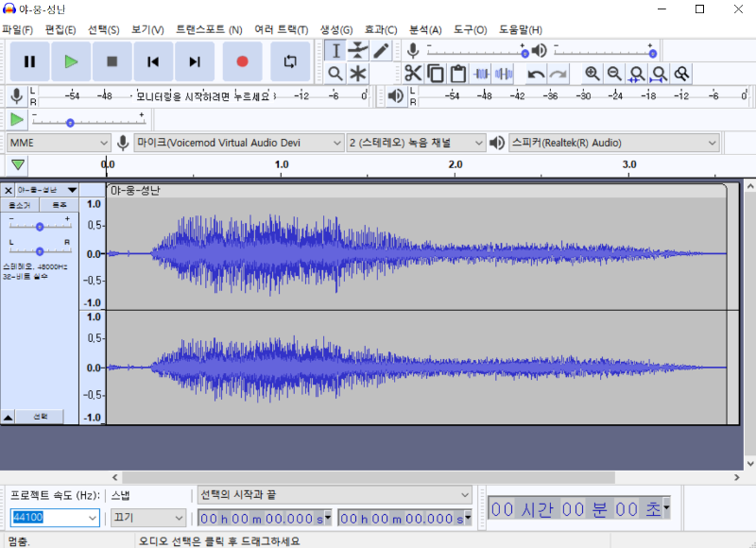Image resolution: width=756 pixels, height=548 pixels.
Task: Open the audio position time format arrow
Action: 666,507
